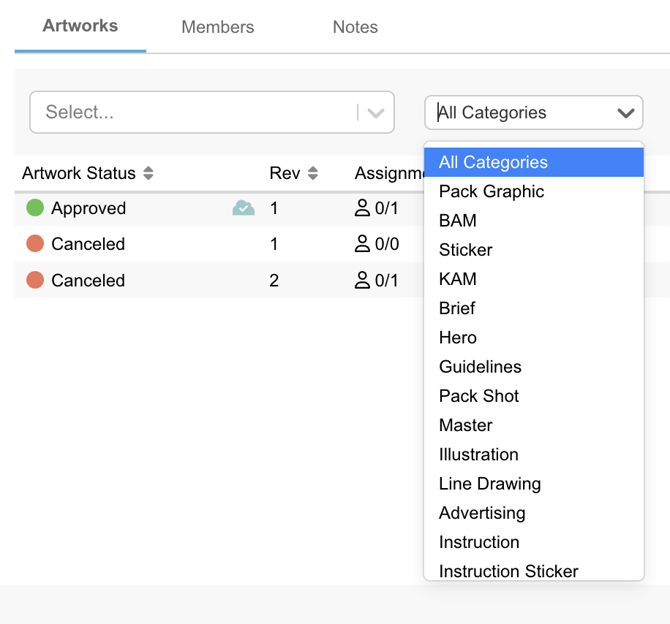Click into the Select... search field
Screen dimensions: 670x624
pos(190,113)
